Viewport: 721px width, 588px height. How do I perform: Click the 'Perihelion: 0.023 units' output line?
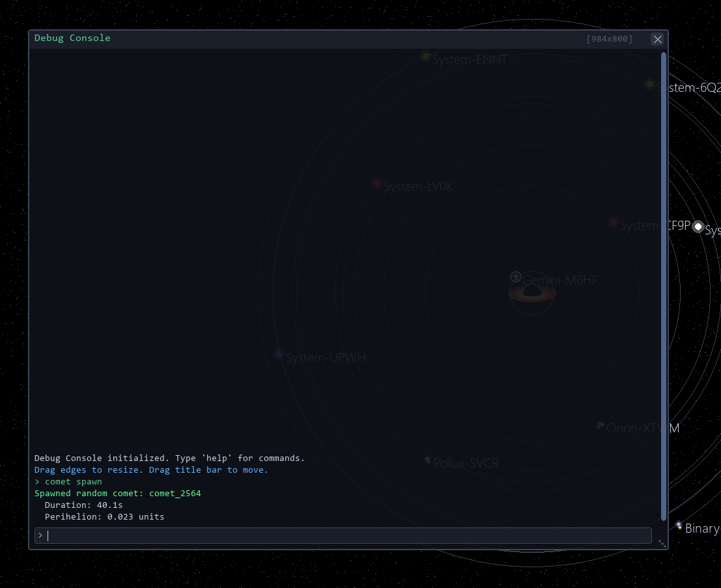click(104, 517)
